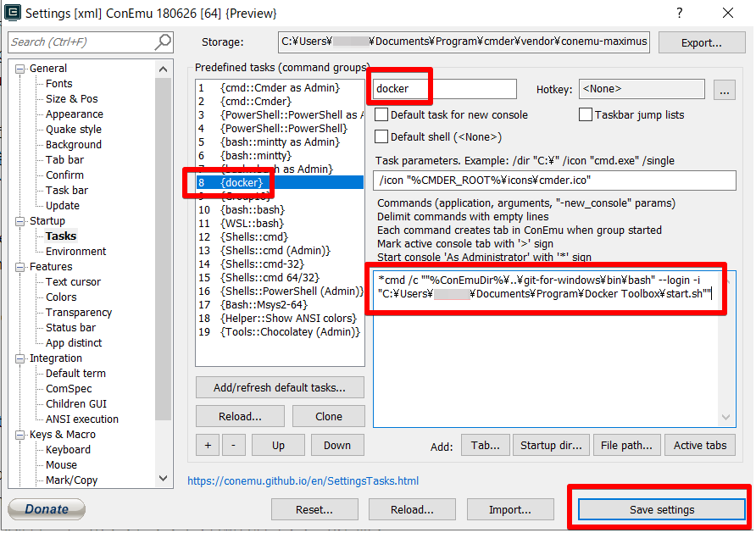The width and height of the screenshot is (756, 533).
Task: Click the search magnifier icon
Action: [163, 42]
